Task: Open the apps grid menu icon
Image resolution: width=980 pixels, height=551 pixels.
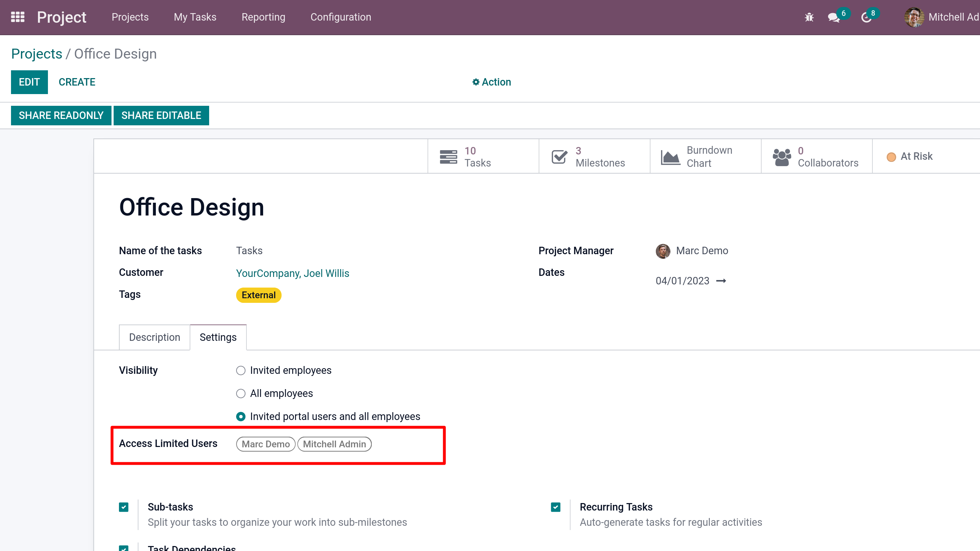Action: (17, 17)
